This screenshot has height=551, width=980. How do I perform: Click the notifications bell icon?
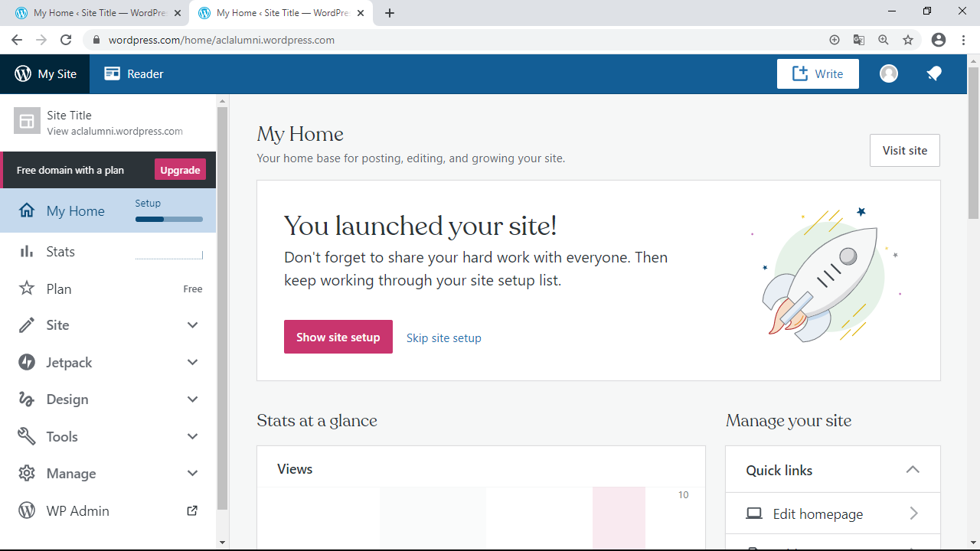tap(933, 73)
